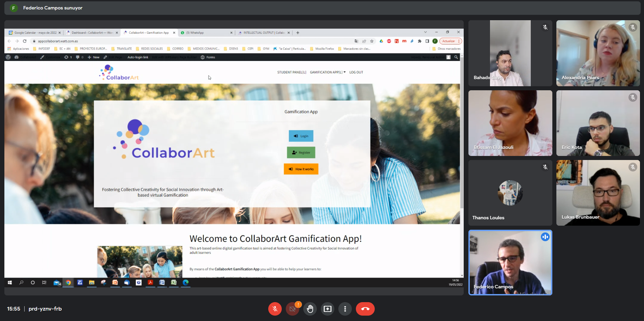The height and width of the screenshot is (321, 644).
Task: Open Google Drive extension icon
Action: click(381, 41)
